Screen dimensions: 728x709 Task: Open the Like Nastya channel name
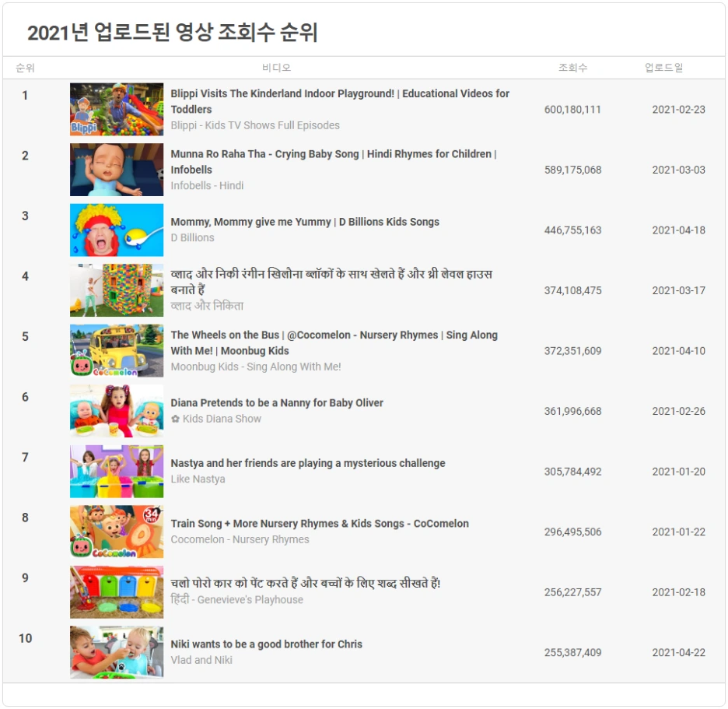pos(198,479)
